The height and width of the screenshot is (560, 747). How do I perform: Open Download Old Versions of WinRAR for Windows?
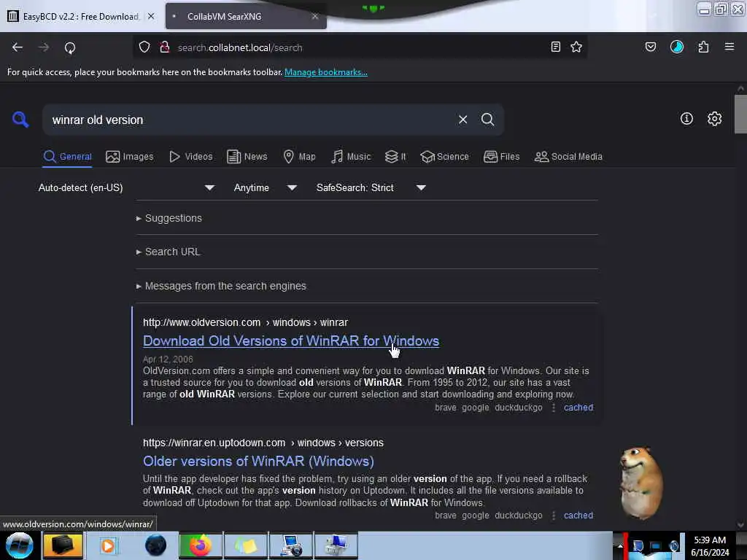(x=291, y=341)
